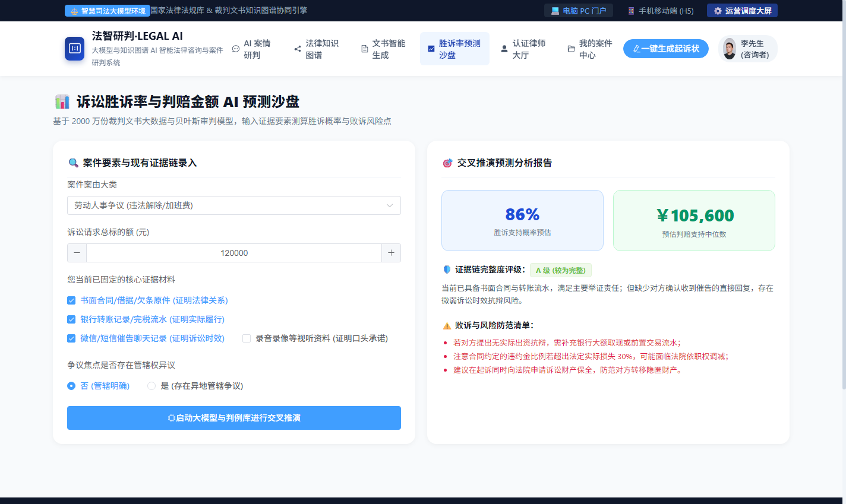This screenshot has height=504, width=846.
Task: Open 运营调度大屏 button
Action: (742, 11)
